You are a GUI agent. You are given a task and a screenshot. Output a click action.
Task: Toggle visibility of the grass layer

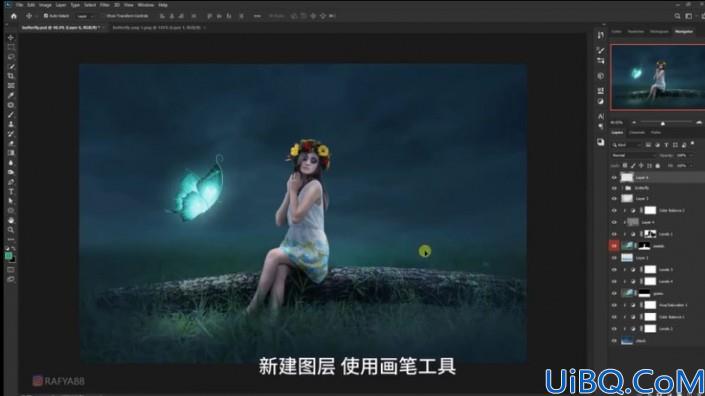[x=614, y=294]
